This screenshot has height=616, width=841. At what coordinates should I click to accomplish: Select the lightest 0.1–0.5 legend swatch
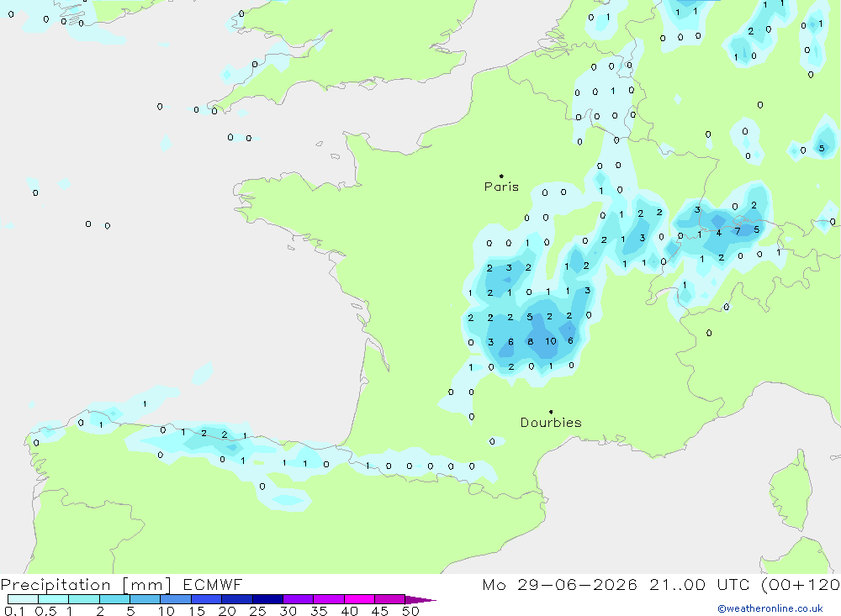pos(23,599)
